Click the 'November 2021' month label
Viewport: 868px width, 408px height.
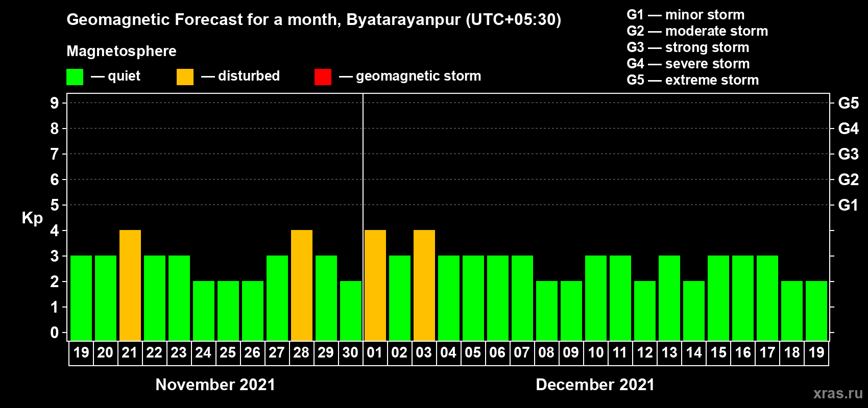(215, 385)
